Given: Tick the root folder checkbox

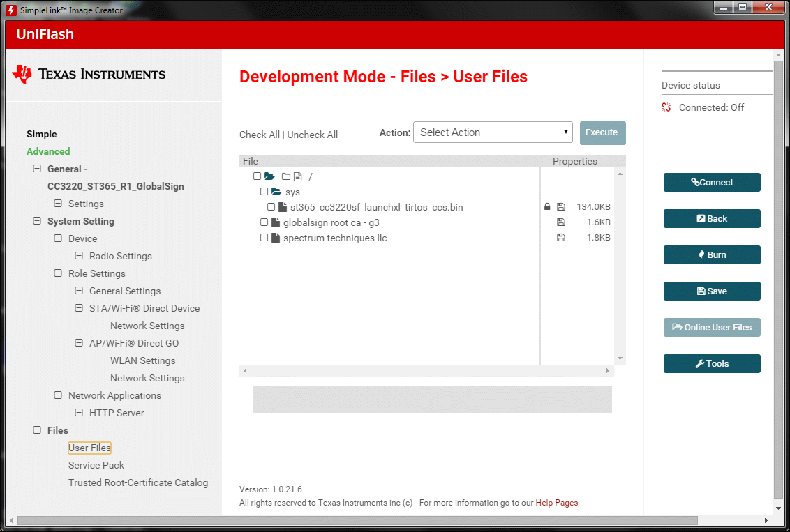Looking at the screenshot, I should click(x=257, y=176).
